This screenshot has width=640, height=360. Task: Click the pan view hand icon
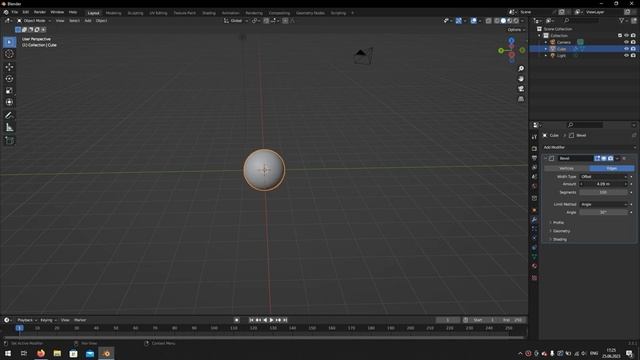[521, 79]
